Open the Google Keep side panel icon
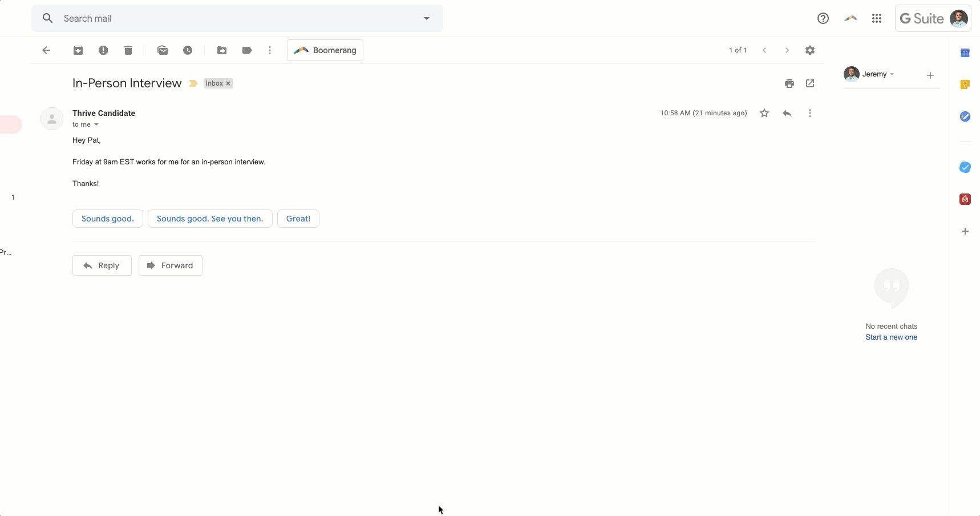Viewport: 980px width, 516px height. [x=965, y=84]
